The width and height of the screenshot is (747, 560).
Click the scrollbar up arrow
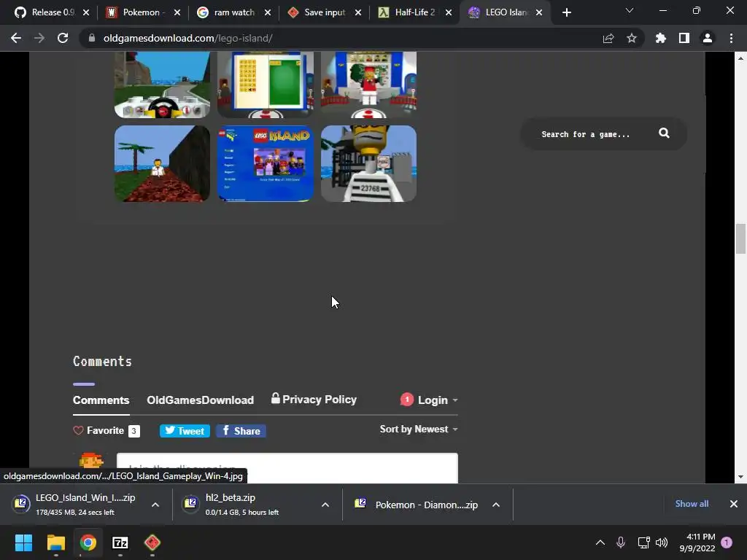pos(740,58)
